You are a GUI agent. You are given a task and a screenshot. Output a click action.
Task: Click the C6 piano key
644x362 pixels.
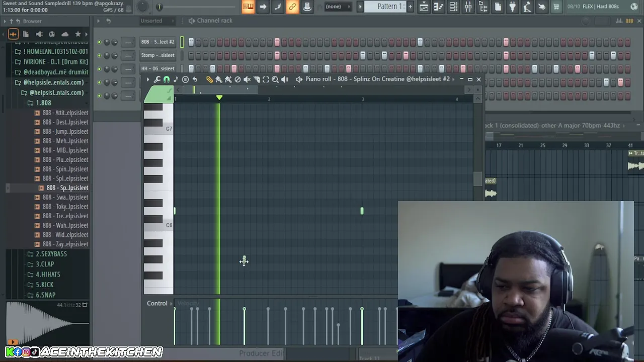[158, 225]
